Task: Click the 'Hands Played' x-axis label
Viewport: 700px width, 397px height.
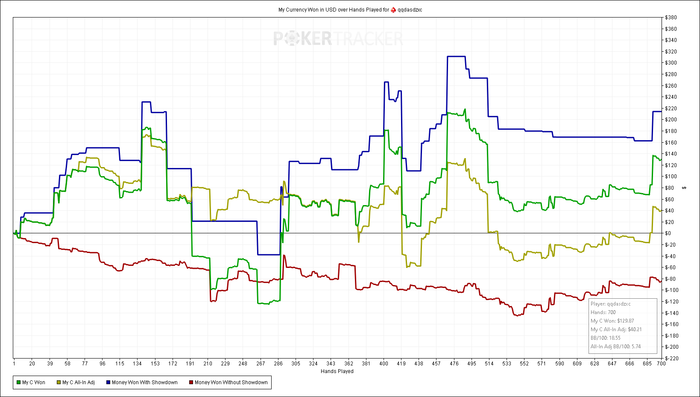Action: 337,371
